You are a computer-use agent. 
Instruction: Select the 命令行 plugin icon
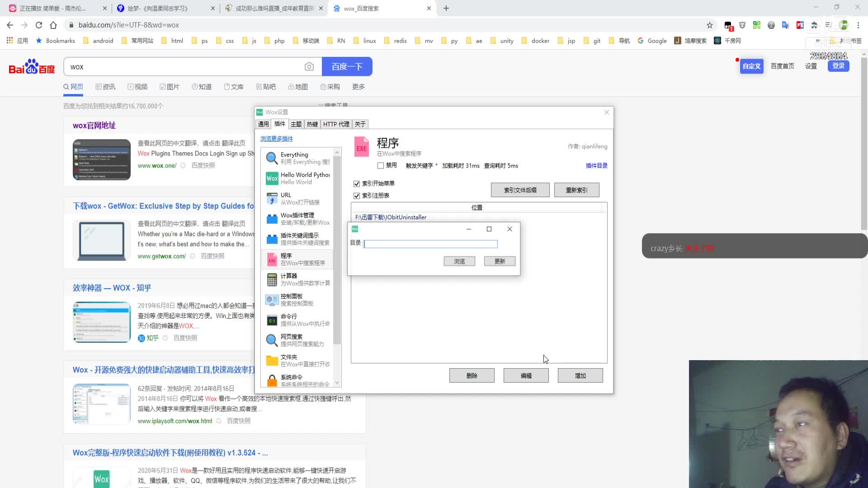click(x=272, y=320)
